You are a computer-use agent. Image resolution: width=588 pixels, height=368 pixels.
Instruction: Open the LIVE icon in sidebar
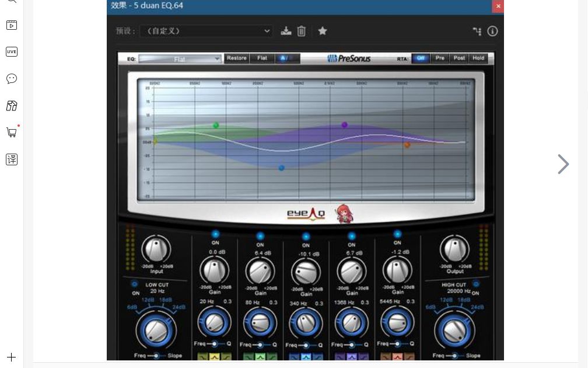(x=12, y=52)
